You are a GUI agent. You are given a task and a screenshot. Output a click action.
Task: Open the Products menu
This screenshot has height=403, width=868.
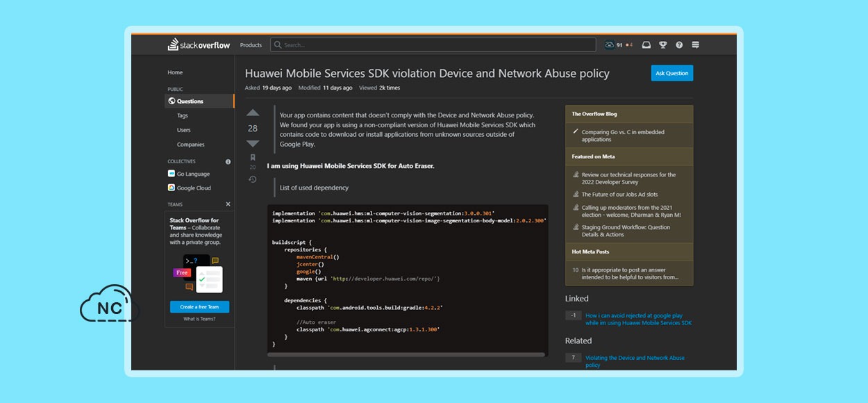point(251,45)
